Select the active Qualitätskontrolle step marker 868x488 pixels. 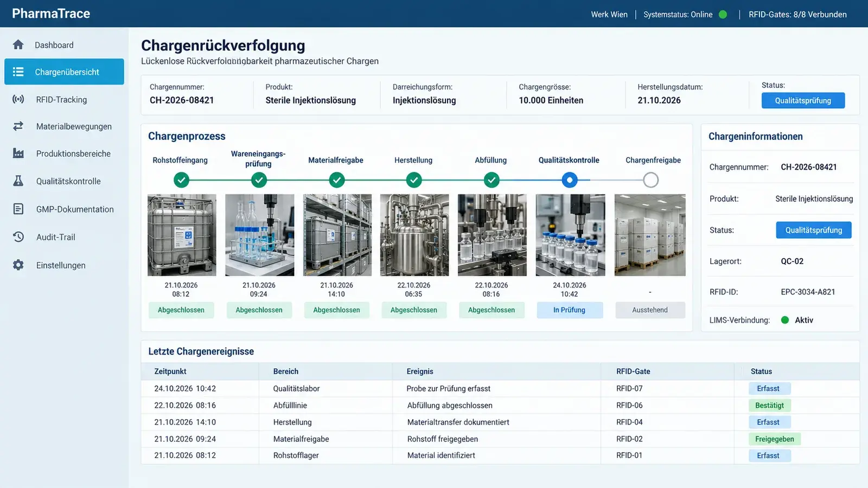pyautogui.click(x=569, y=179)
